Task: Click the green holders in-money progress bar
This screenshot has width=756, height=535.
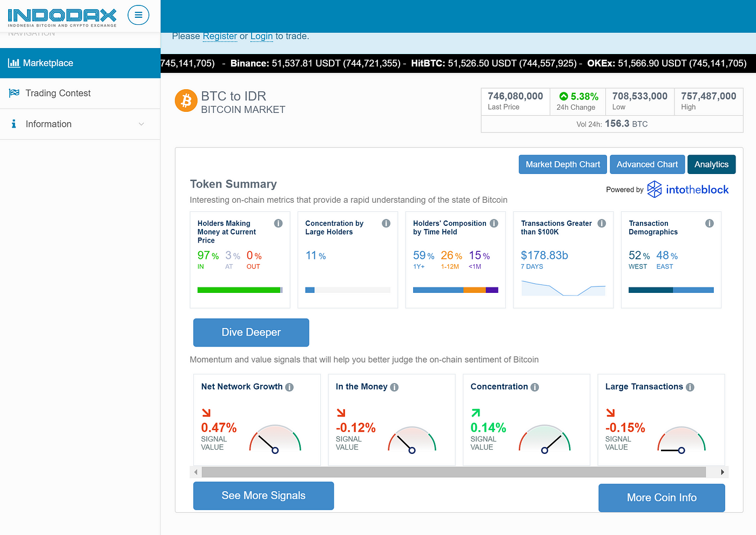Action: tap(239, 290)
